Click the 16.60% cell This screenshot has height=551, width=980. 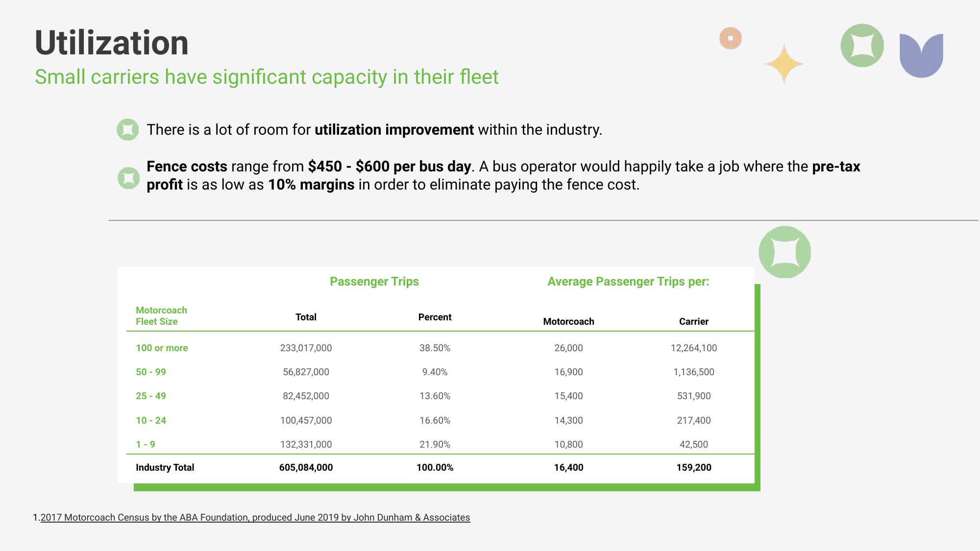(435, 420)
